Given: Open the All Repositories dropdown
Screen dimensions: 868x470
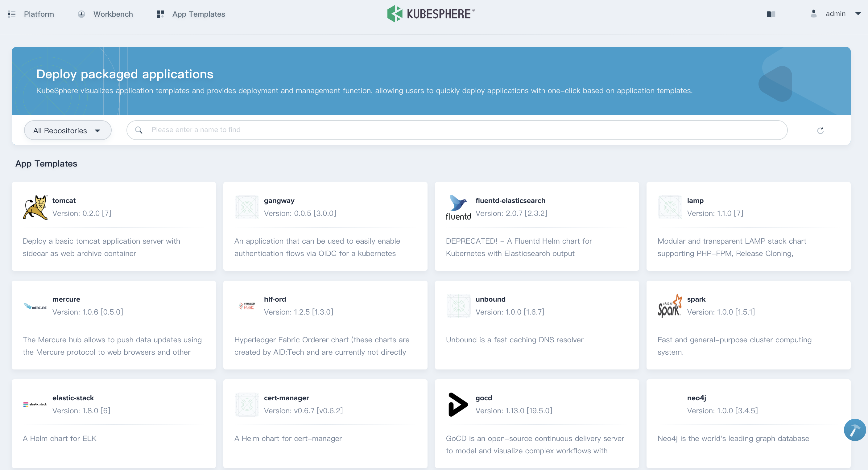Looking at the screenshot, I should (68, 130).
